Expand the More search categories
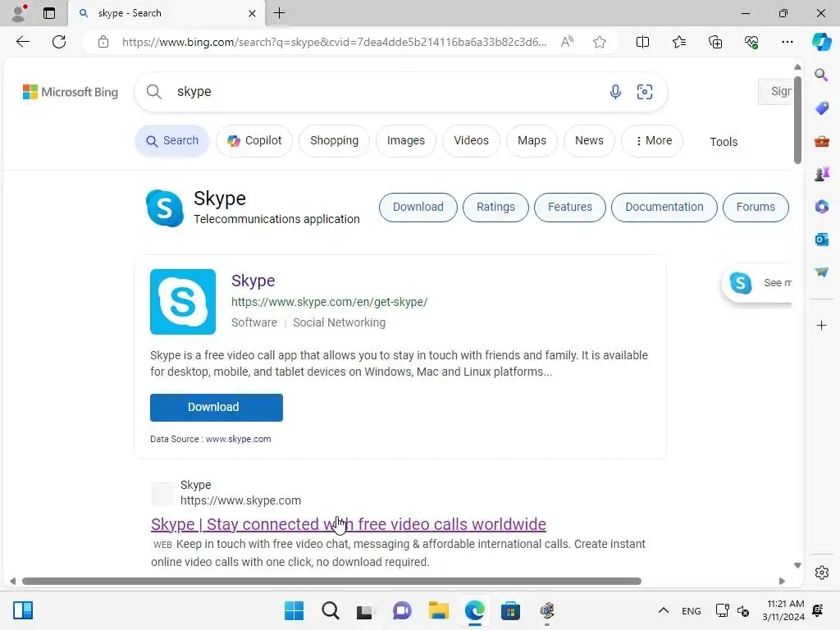Image resolution: width=840 pixels, height=630 pixels. pos(652,140)
